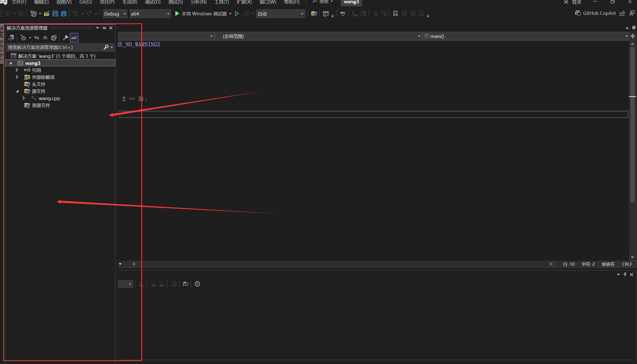
Task: Click the 登录 sign-in link
Action: click(x=576, y=3)
